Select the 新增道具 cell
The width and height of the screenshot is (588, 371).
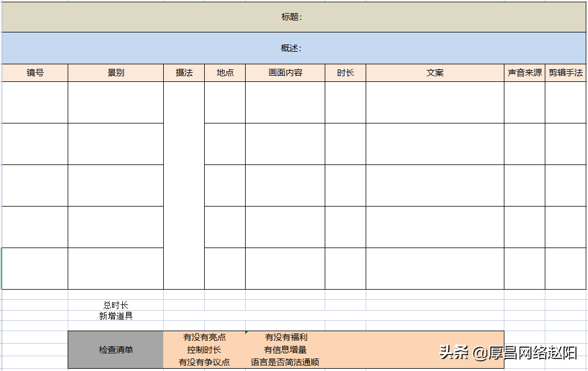(115, 316)
